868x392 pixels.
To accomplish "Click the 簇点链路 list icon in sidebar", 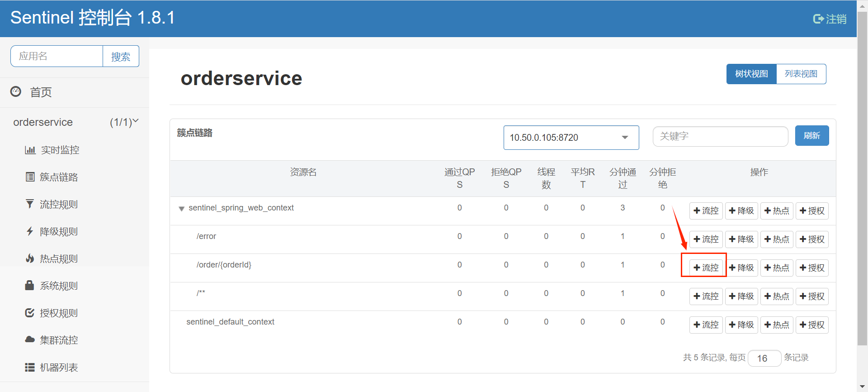I will (30, 177).
